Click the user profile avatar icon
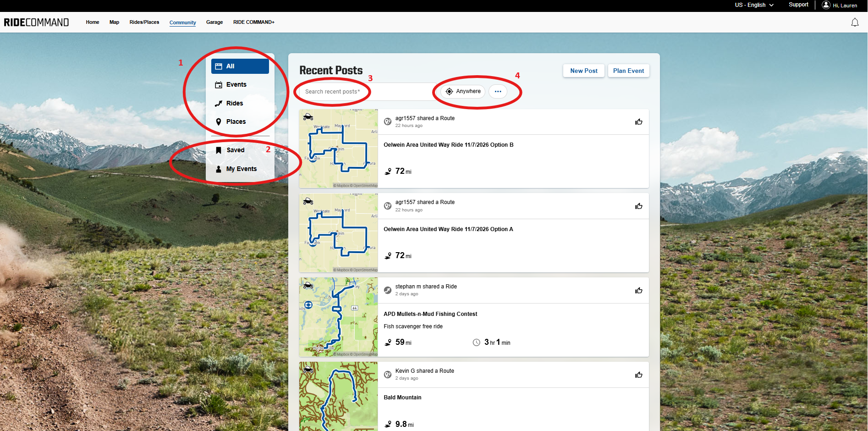Screen dimensions: 868x431 point(826,5)
